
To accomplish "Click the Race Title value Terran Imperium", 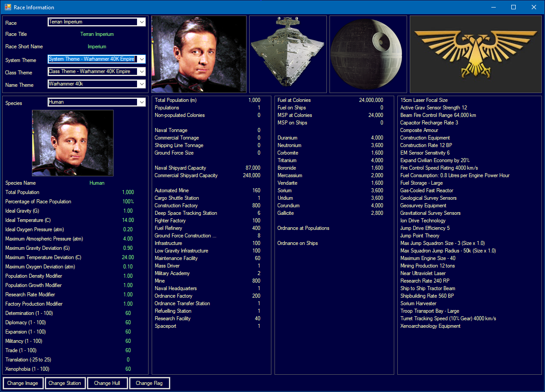I will tap(97, 34).
